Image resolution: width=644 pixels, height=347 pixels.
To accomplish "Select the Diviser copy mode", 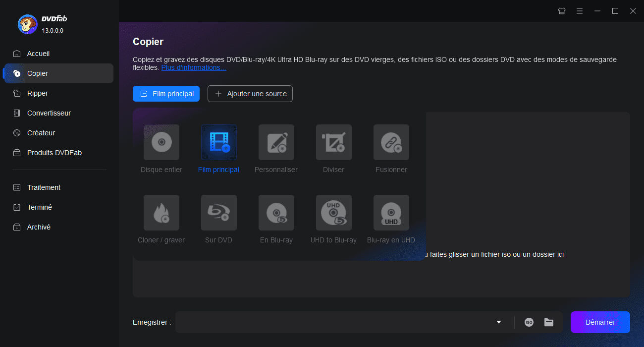I will (x=334, y=142).
